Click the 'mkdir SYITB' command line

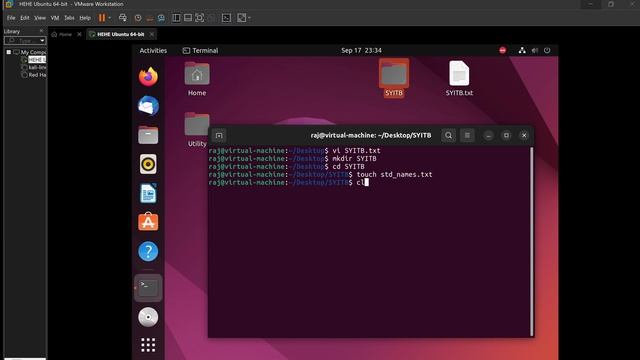pos(354,158)
